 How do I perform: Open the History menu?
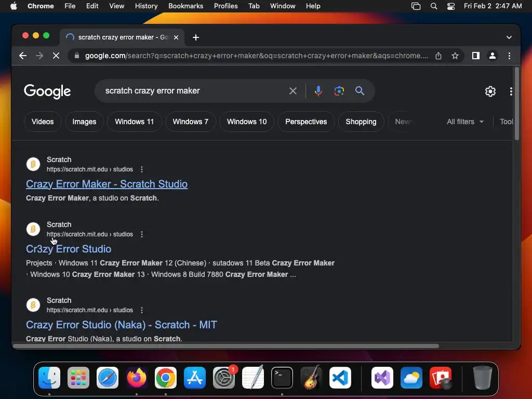coord(146,6)
